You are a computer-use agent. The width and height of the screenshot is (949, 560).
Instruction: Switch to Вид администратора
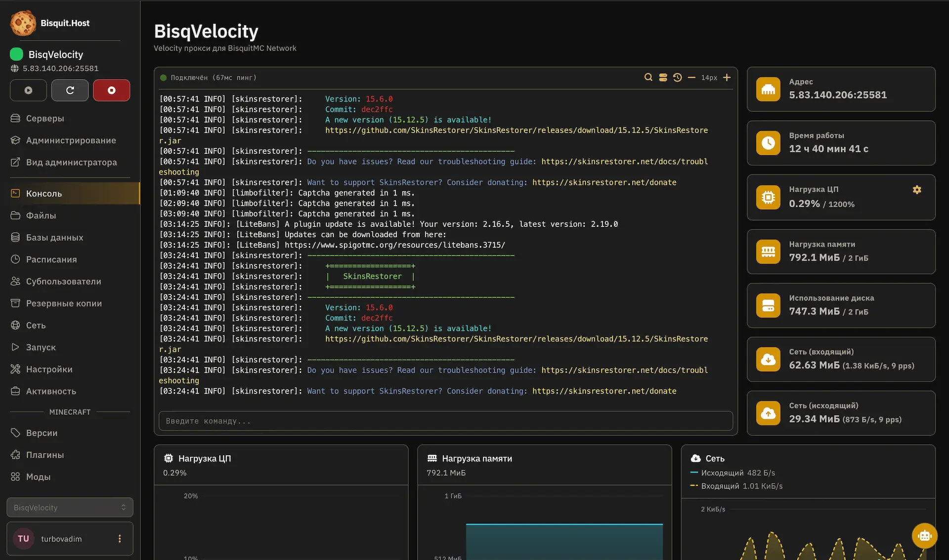click(70, 162)
